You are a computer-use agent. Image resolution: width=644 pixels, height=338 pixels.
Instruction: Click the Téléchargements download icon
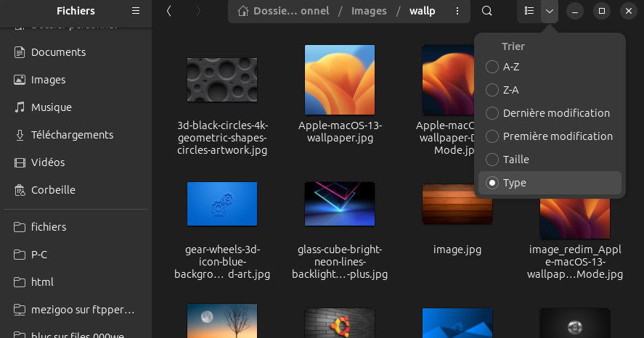pos(20,135)
